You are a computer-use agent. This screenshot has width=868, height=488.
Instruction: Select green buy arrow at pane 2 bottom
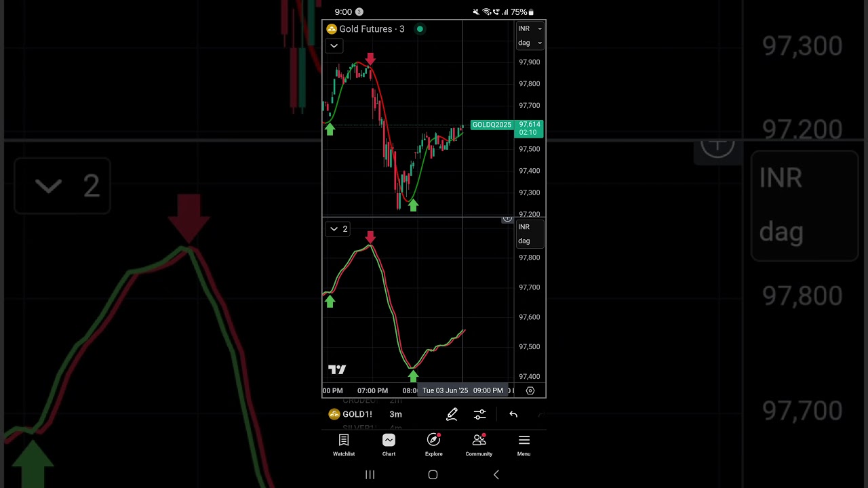413,375
